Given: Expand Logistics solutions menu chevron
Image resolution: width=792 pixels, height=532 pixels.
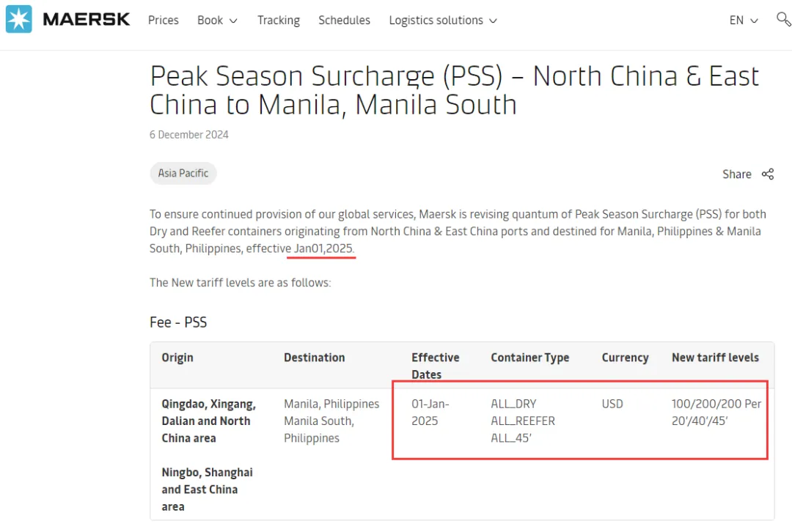Looking at the screenshot, I should (494, 21).
